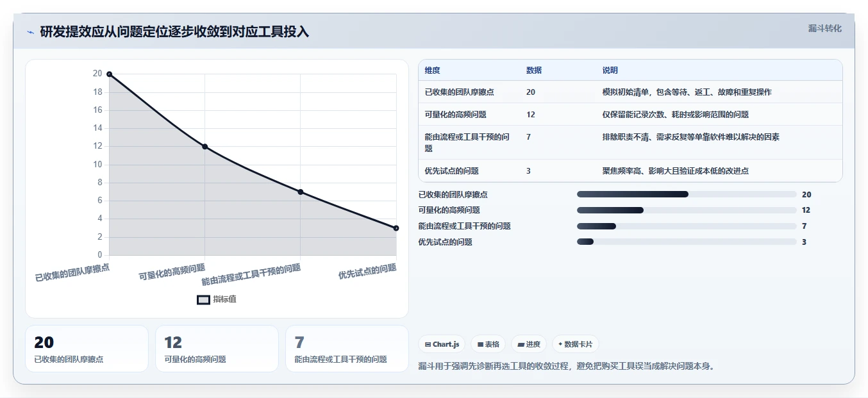This screenshot has height=398, width=868.
Task: Click the slide title 研发提效应从问题定位逐步收敛到对应工具投入
Action: tap(174, 31)
